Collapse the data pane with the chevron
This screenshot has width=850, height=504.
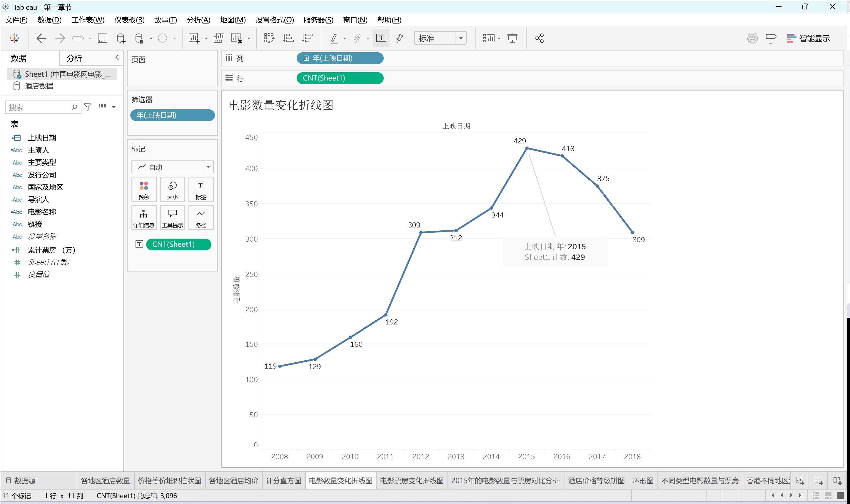click(x=117, y=57)
